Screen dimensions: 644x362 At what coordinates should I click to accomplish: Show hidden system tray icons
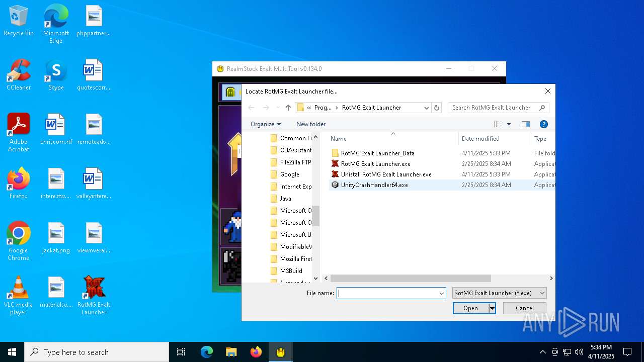coord(542,352)
